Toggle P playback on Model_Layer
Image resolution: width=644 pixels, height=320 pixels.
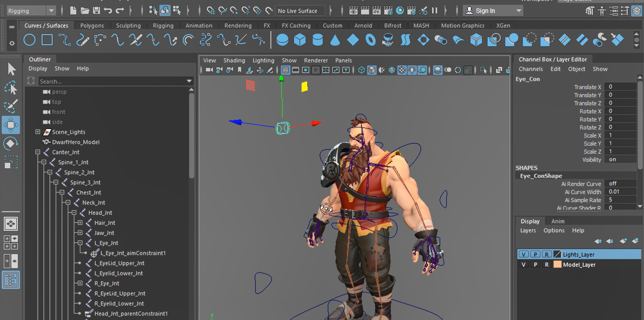(x=535, y=265)
